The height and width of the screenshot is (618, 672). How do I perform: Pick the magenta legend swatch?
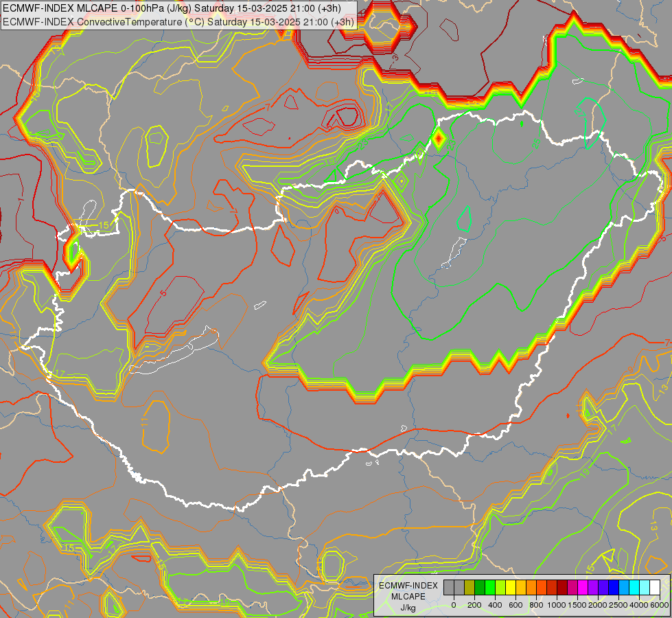pyautogui.click(x=583, y=588)
